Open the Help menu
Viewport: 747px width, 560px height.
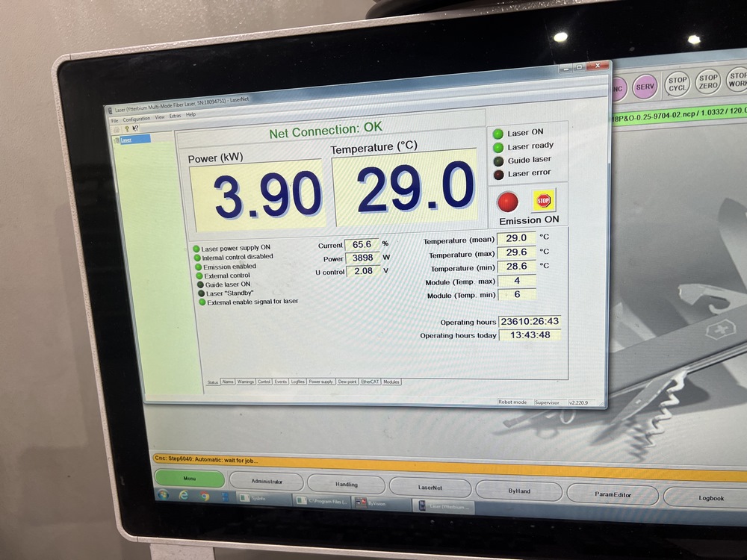pos(190,115)
